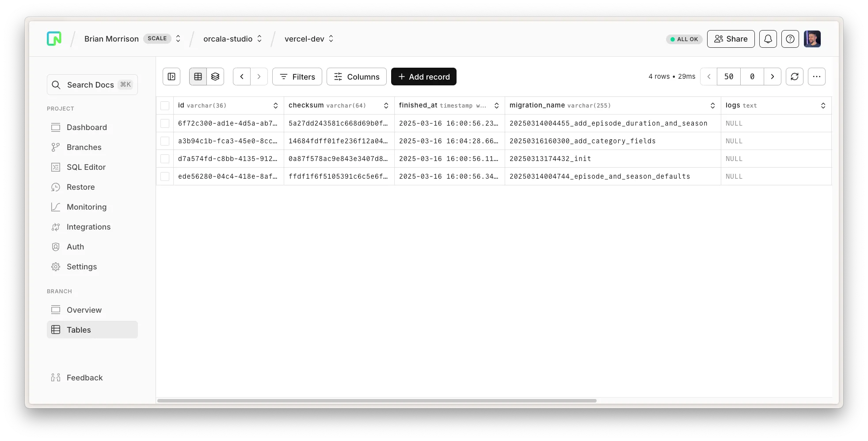Viewport: 868px width, 441px height.
Task: Open the user avatar menu
Action: [x=812, y=39]
